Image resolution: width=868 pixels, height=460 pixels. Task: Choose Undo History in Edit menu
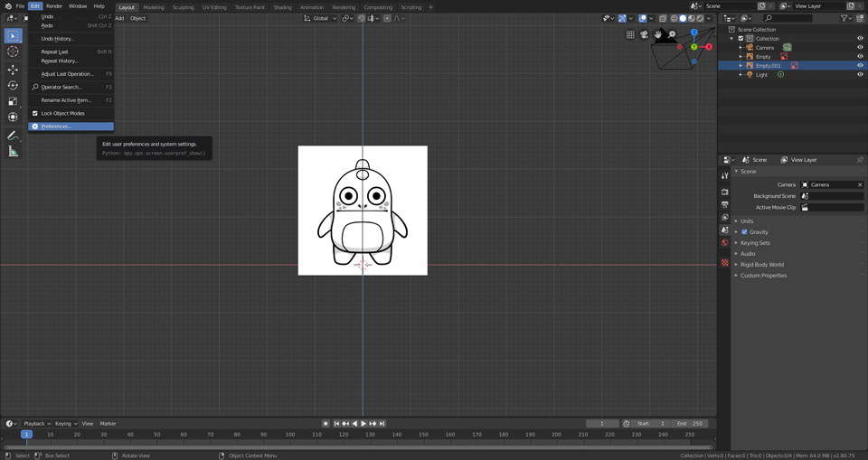click(x=71, y=39)
